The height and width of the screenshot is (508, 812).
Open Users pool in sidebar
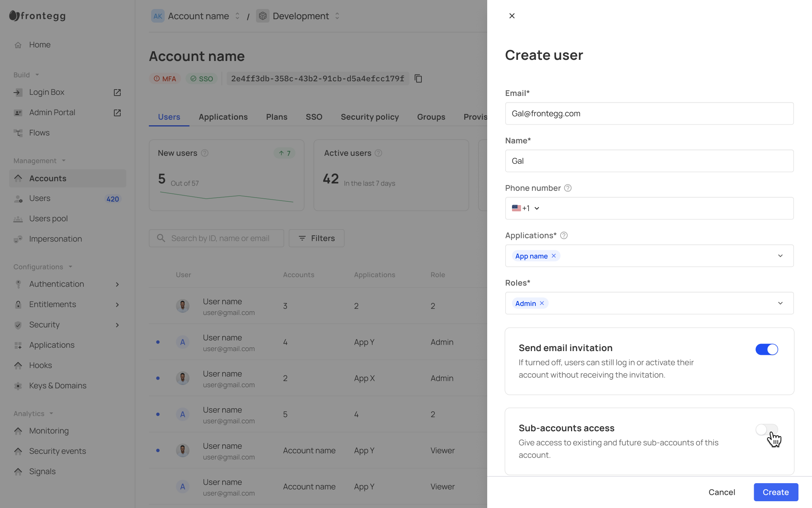(48, 219)
